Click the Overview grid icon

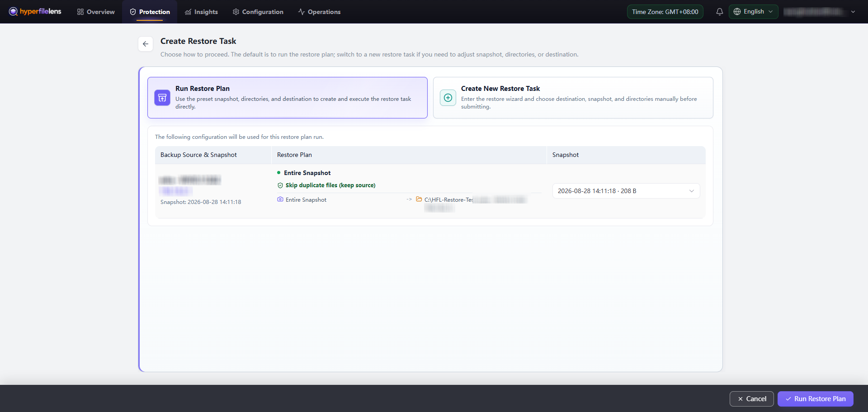[80, 12]
